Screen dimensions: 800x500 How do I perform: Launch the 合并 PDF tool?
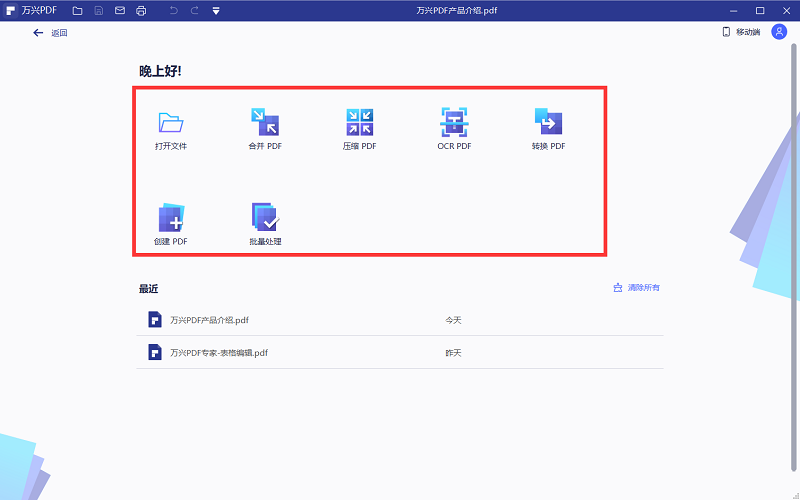(265, 129)
